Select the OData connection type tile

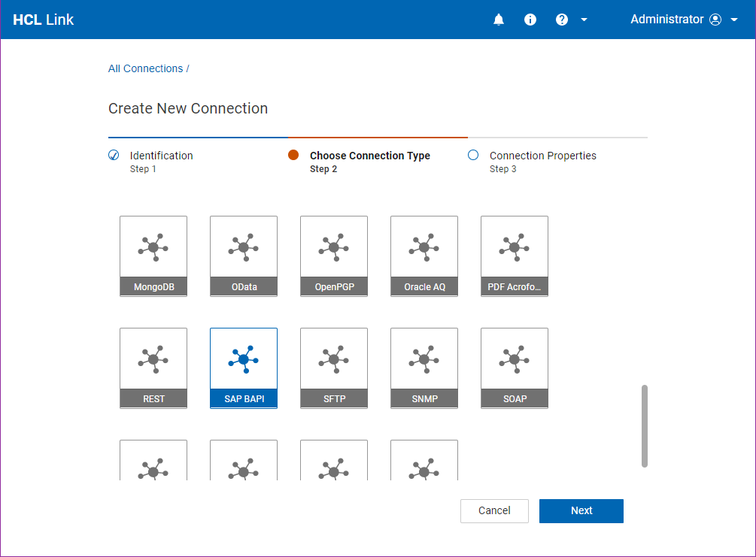(243, 256)
